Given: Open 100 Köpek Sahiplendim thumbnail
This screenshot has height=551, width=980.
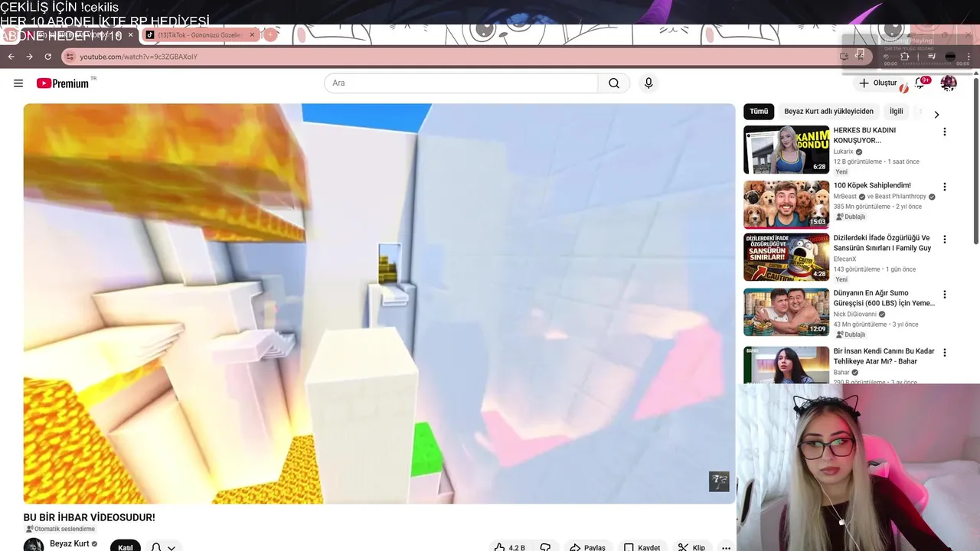Looking at the screenshot, I should 786,205.
